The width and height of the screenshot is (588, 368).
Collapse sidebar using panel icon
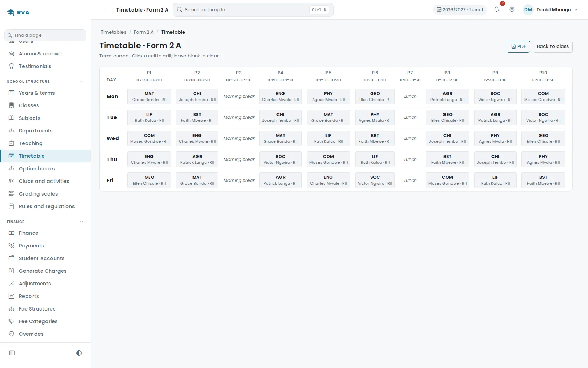[12, 353]
